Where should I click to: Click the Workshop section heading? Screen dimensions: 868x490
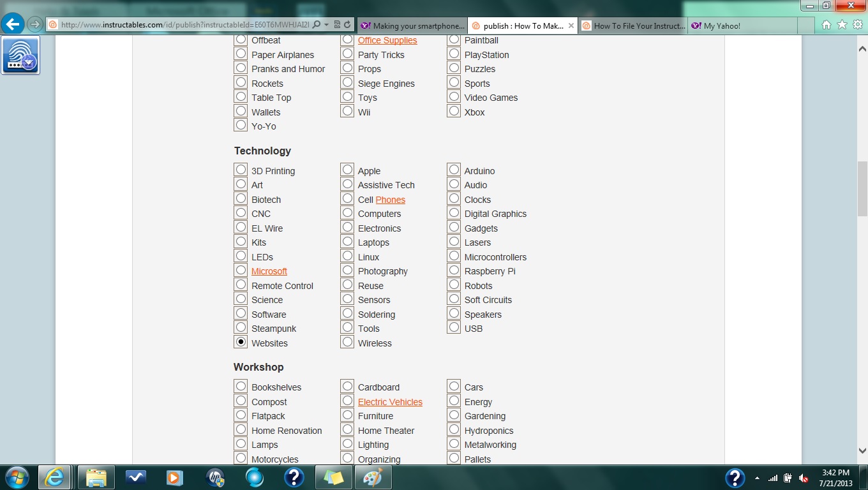click(x=258, y=367)
